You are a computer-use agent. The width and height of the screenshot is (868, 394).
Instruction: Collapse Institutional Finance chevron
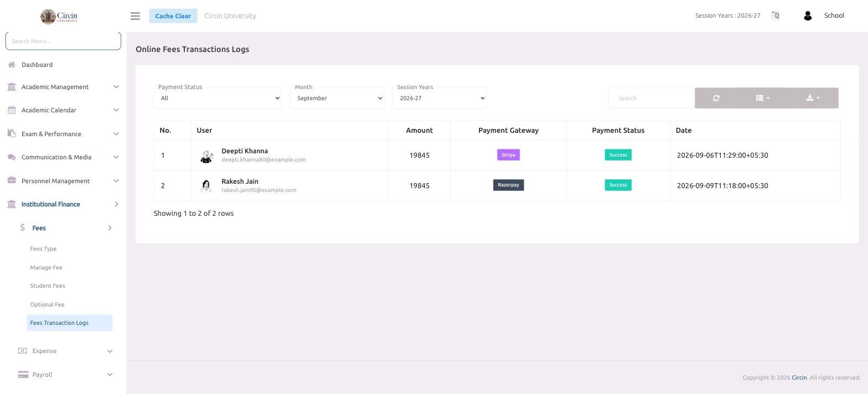point(116,204)
